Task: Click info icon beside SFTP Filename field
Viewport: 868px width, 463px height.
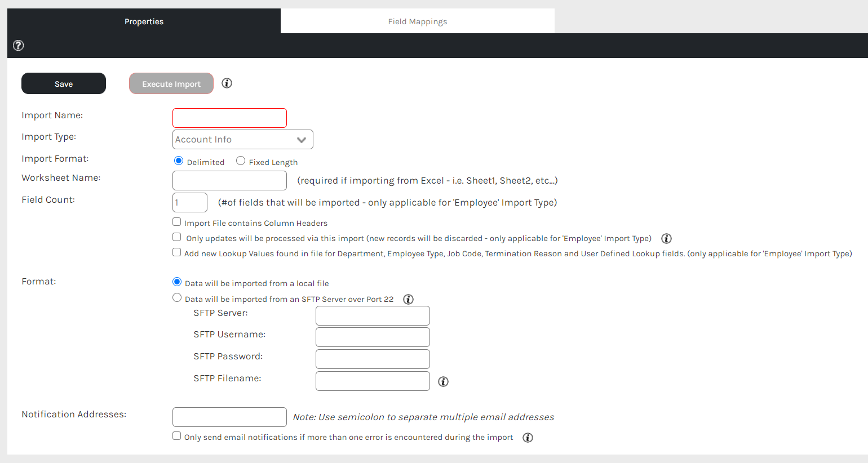Action: (443, 381)
